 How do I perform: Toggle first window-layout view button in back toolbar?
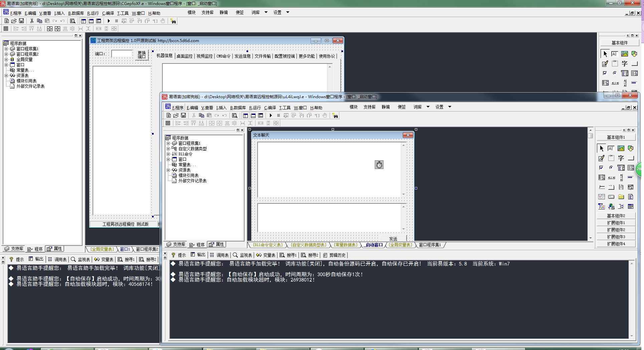84,21
